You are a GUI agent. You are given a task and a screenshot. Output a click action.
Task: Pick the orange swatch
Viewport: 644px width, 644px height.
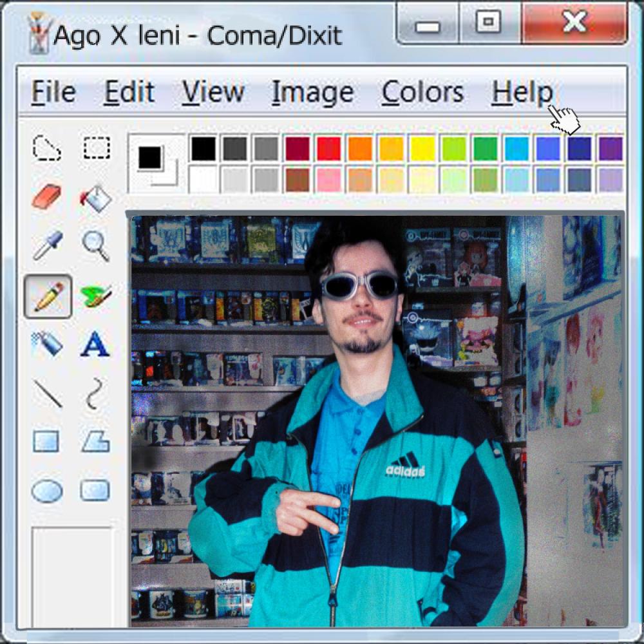click(x=360, y=148)
